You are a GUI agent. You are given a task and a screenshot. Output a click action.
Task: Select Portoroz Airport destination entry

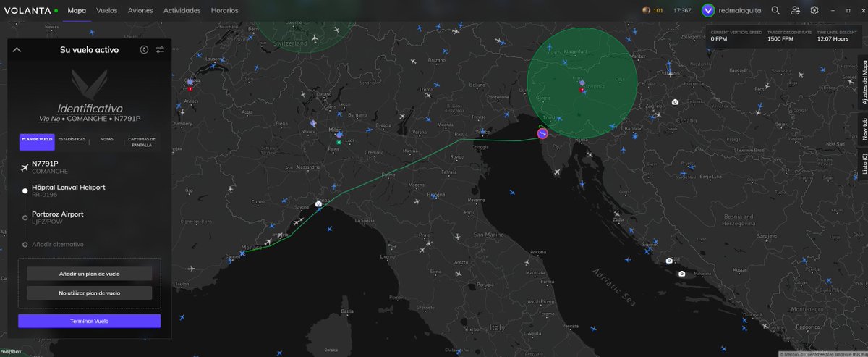57,217
